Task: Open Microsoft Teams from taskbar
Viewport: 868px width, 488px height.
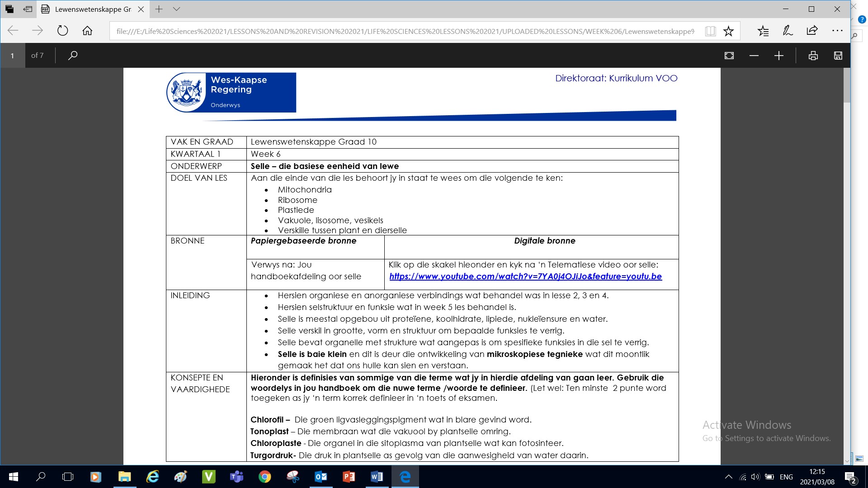Action: [x=236, y=477]
